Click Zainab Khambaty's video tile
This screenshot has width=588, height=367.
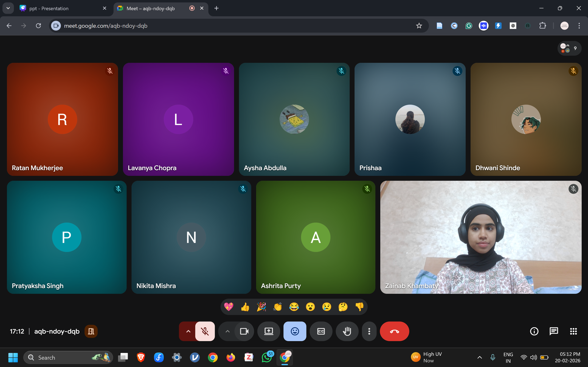[x=481, y=237]
